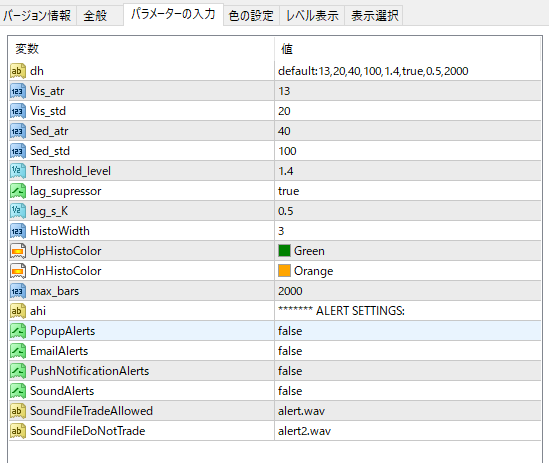Screen dimensions: 549x463
Task: Edit the lag_s_K value 0.5
Action: coord(408,211)
